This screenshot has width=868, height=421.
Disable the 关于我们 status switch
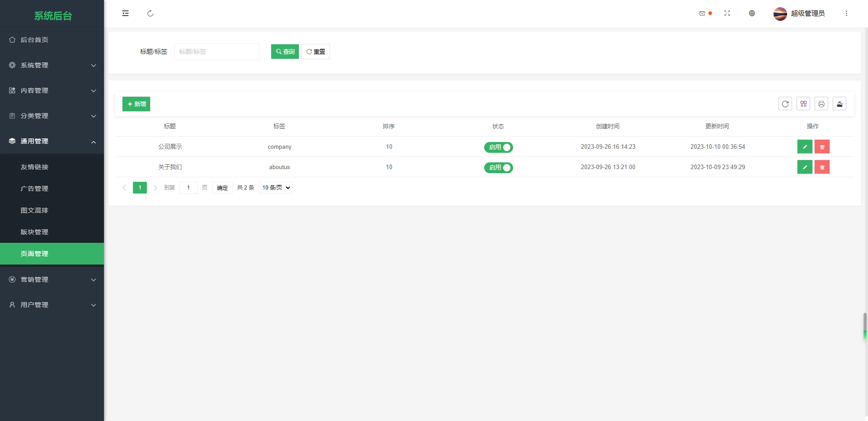click(x=498, y=168)
